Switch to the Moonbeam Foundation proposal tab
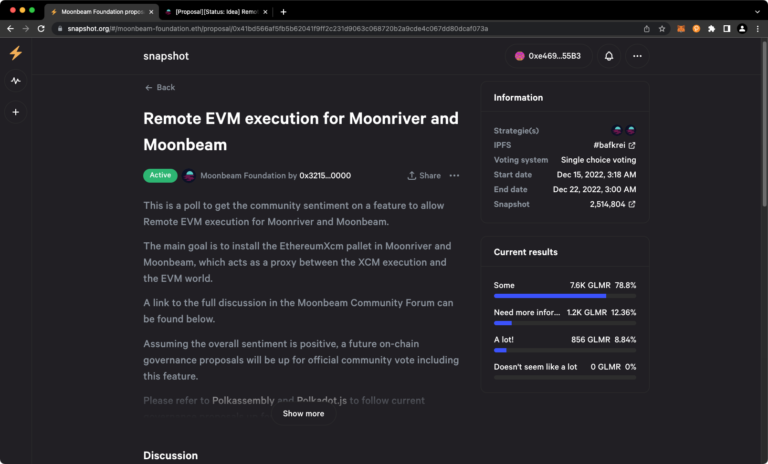768x464 pixels. (x=101, y=12)
